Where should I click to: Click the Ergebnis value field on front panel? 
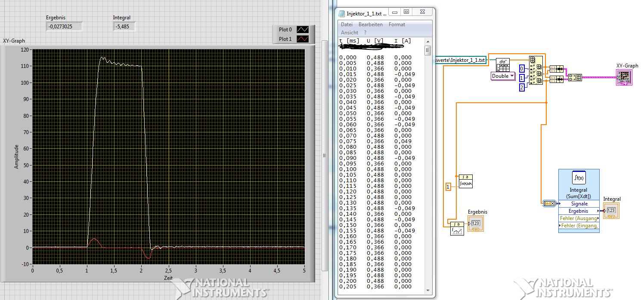pos(64,27)
